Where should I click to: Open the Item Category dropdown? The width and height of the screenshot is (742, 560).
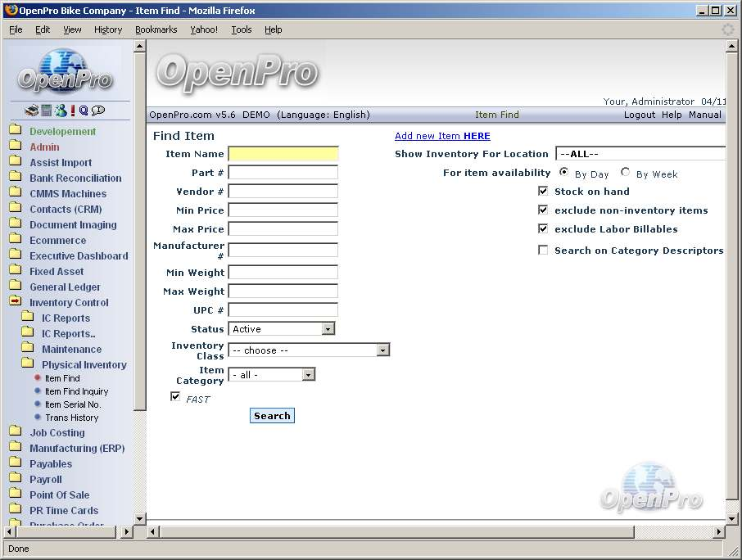coord(308,375)
